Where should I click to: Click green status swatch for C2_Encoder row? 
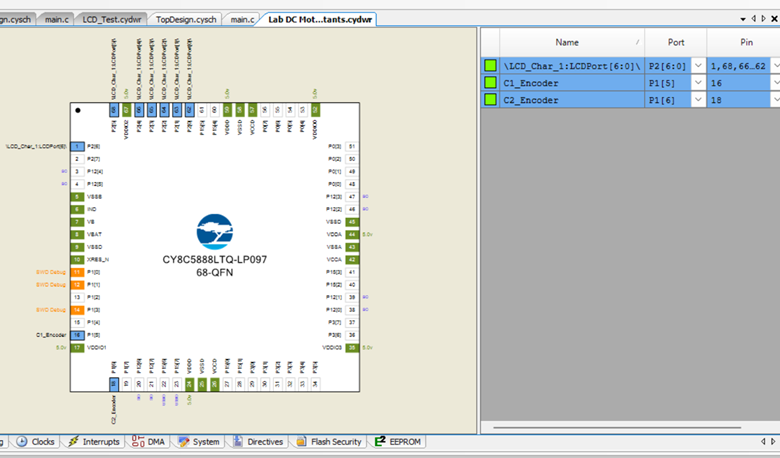tap(490, 99)
